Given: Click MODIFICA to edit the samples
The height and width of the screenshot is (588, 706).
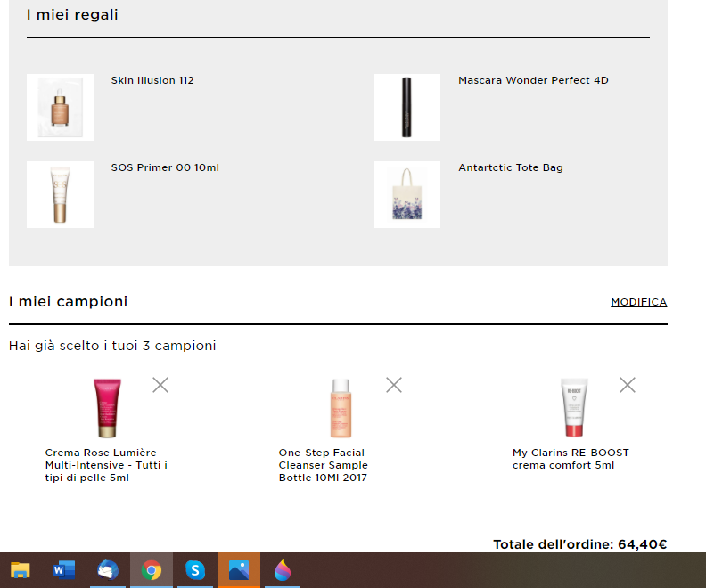Looking at the screenshot, I should [x=638, y=302].
